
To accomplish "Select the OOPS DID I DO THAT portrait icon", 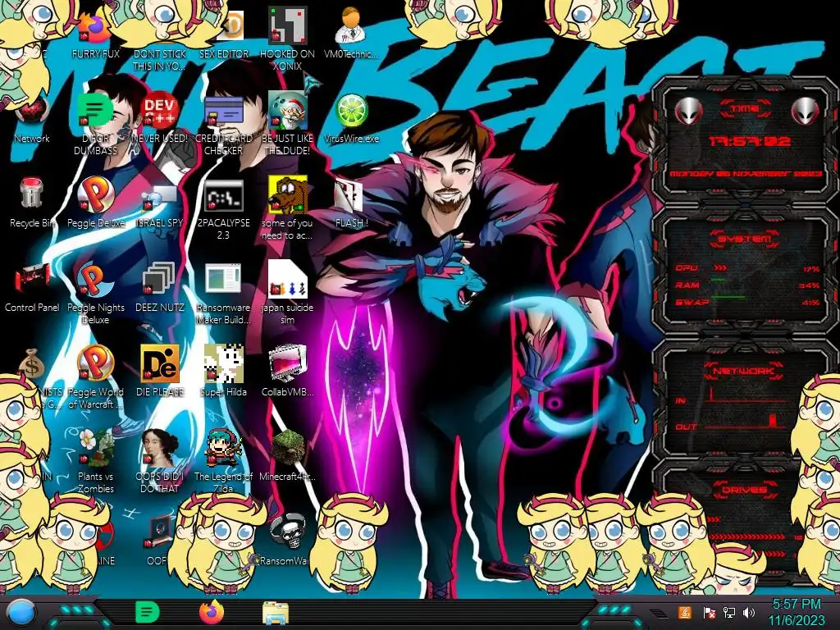I will click(159, 448).
